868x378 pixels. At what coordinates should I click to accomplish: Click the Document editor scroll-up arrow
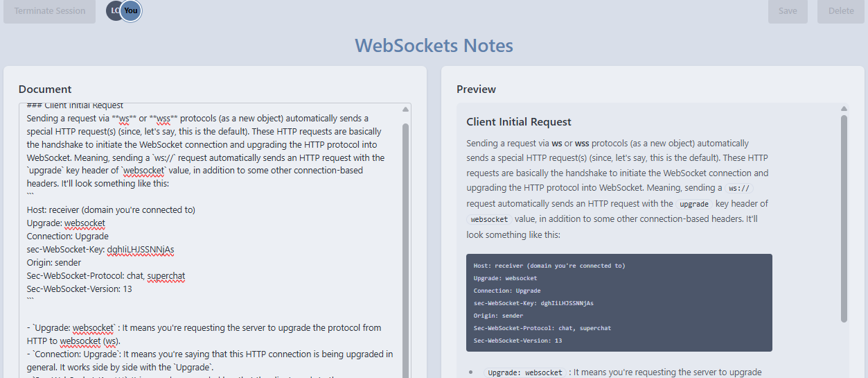coord(405,109)
